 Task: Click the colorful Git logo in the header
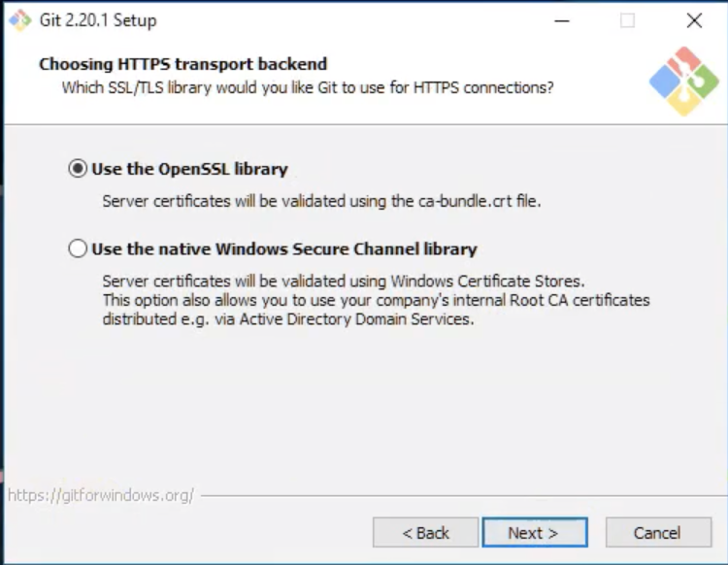pyautogui.click(x=683, y=81)
